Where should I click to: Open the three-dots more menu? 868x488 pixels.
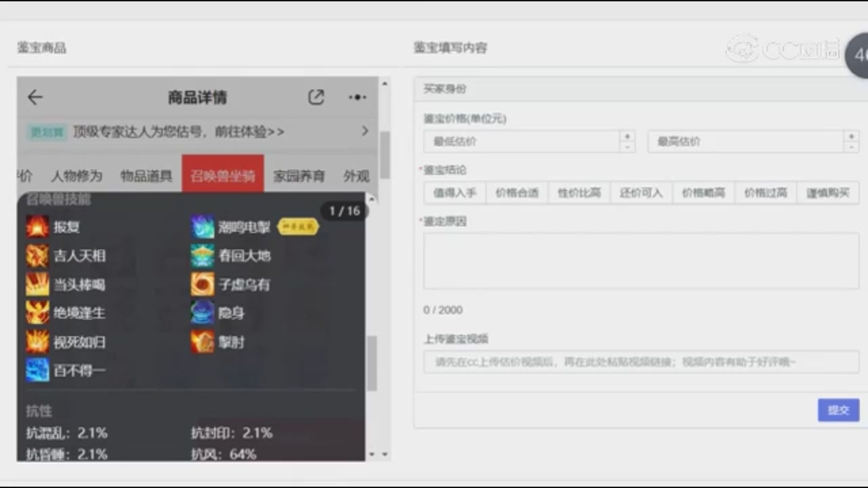coord(357,98)
